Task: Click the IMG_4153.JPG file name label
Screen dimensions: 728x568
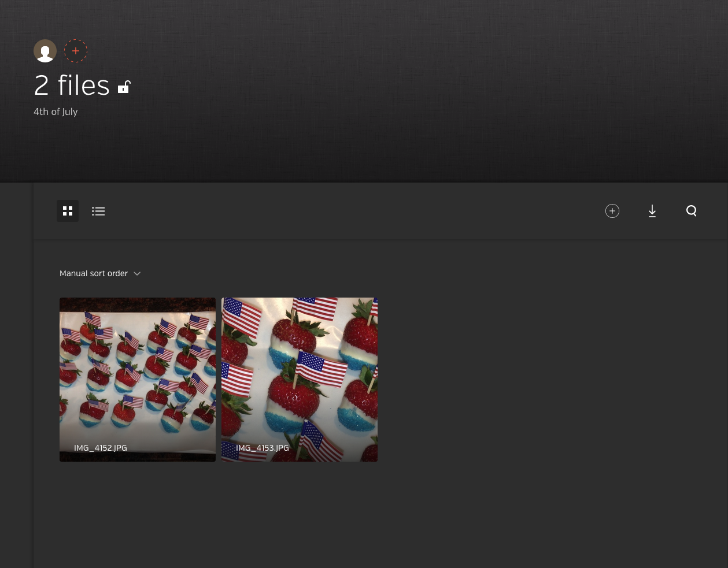Action: tap(263, 448)
